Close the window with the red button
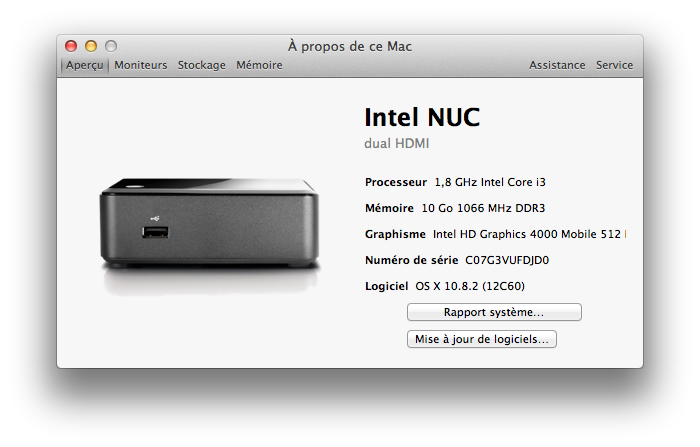Screen dimensions: 700x447 tap(71, 46)
